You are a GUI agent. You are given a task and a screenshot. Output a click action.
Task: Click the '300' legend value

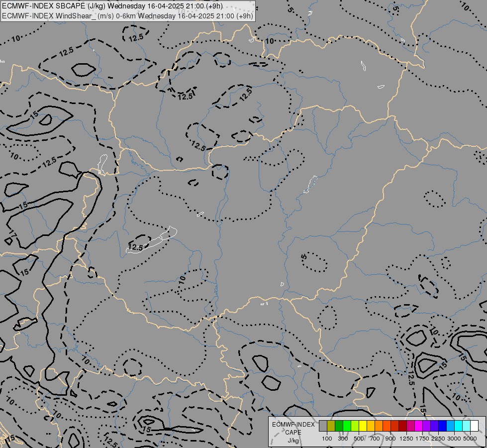click(x=343, y=439)
